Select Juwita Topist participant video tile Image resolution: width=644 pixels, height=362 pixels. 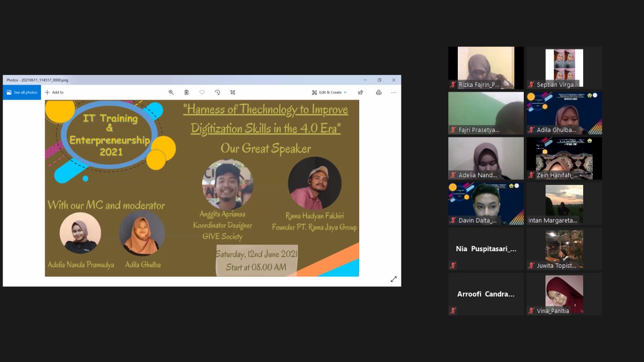click(564, 248)
